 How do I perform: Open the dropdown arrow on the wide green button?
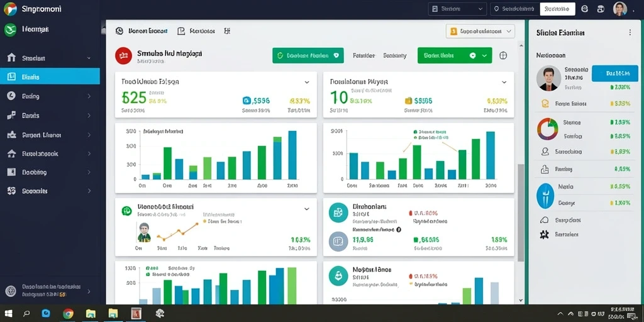click(485, 55)
